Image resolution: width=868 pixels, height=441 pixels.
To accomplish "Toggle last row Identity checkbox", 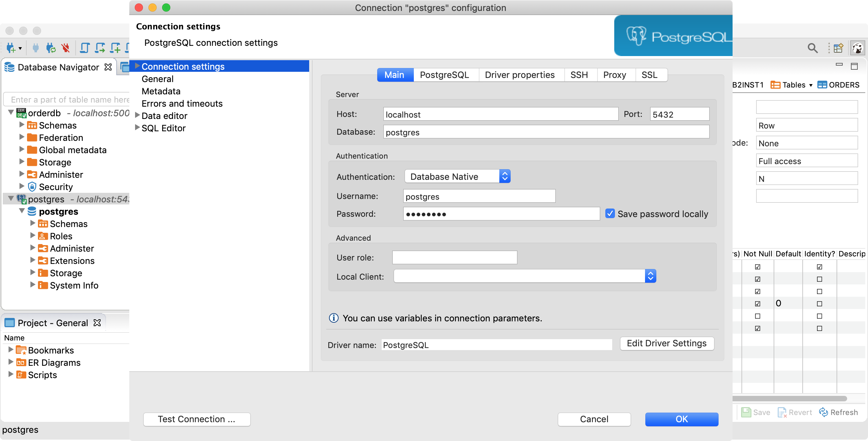I will [819, 328].
